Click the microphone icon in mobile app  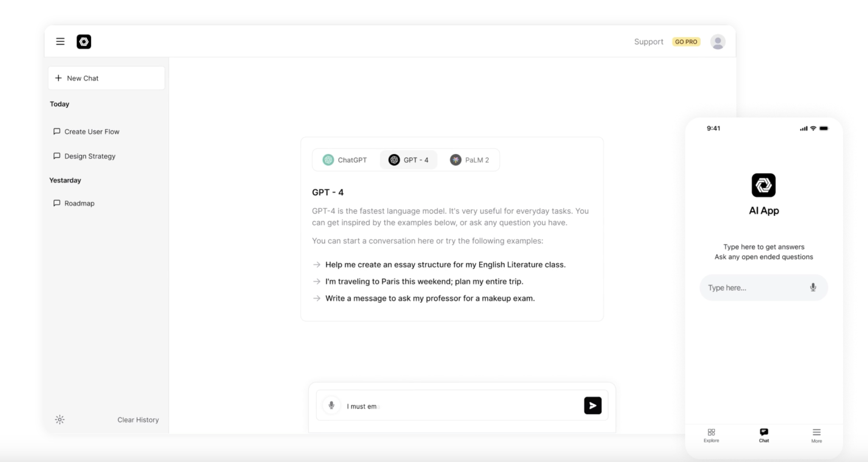(813, 287)
